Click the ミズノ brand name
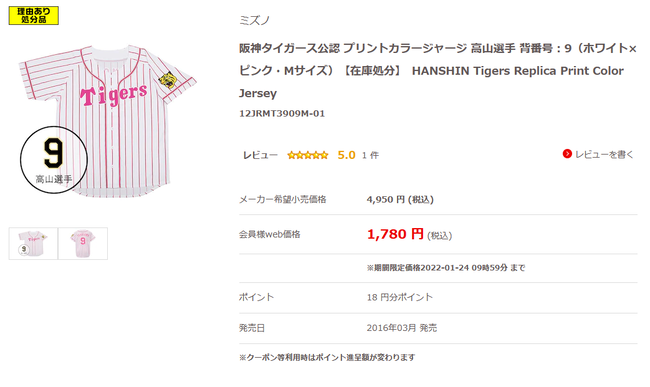The height and width of the screenshot is (387, 650). tap(255, 20)
